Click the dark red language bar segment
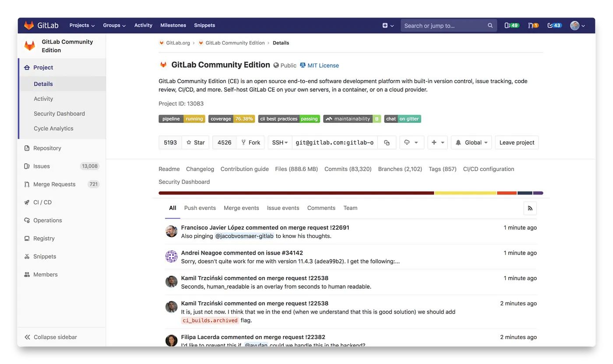 click(296, 193)
